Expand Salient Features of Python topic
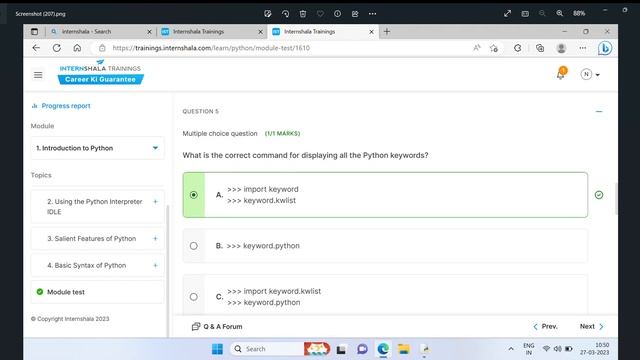 coord(155,238)
